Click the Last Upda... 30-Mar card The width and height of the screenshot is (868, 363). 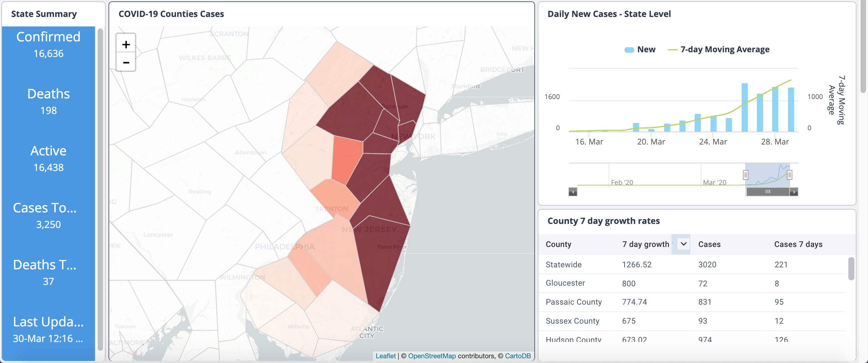pyautogui.click(x=48, y=329)
